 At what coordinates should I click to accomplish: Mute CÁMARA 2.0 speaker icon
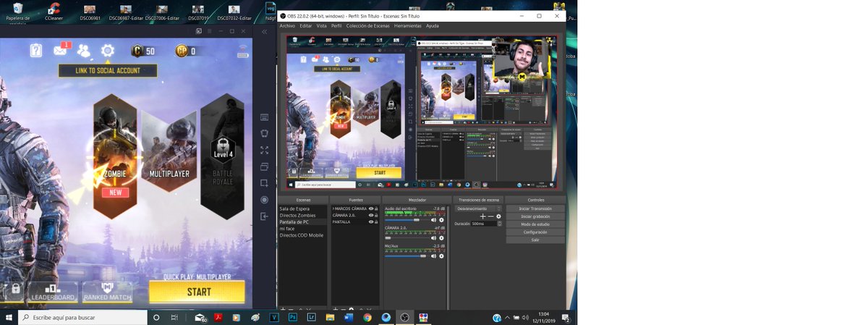pyautogui.click(x=434, y=238)
